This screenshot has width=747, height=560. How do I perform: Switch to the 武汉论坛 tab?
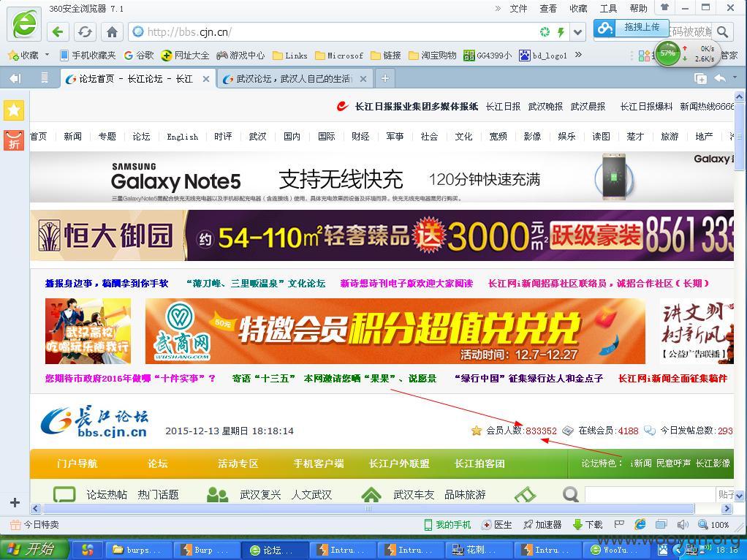tap(295, 79)
